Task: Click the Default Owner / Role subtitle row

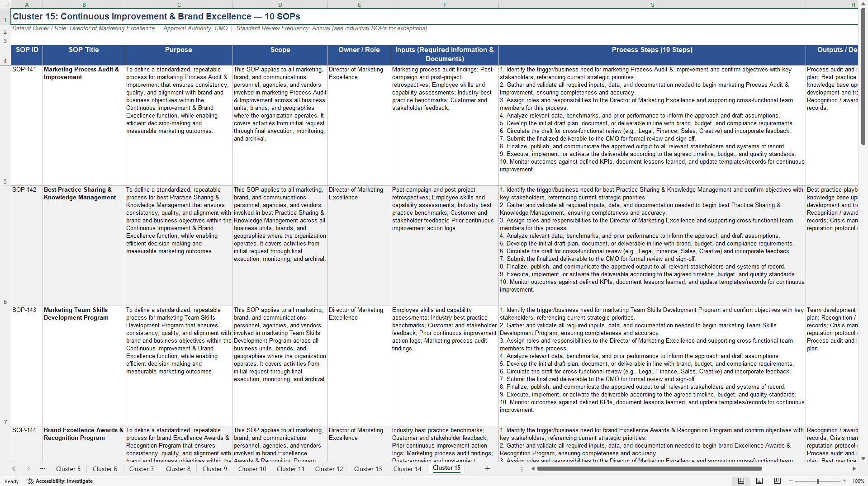Action: 220,28
